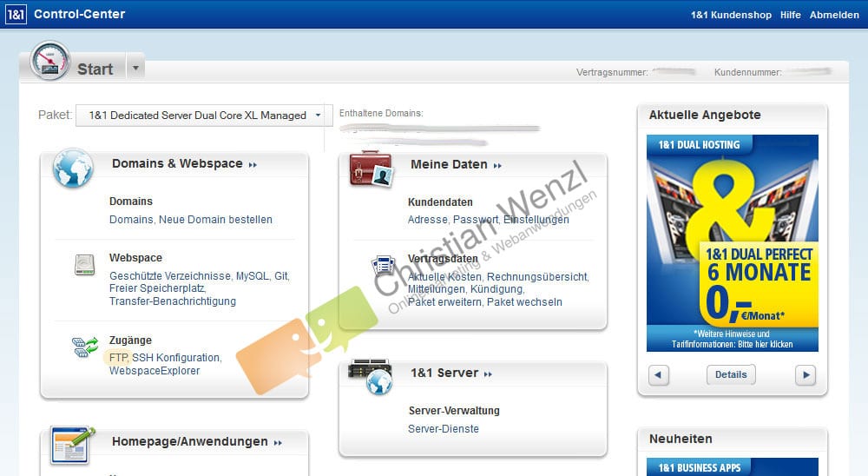
Task: Expand Domains & Webspace double-arrow
Action: 253,165
